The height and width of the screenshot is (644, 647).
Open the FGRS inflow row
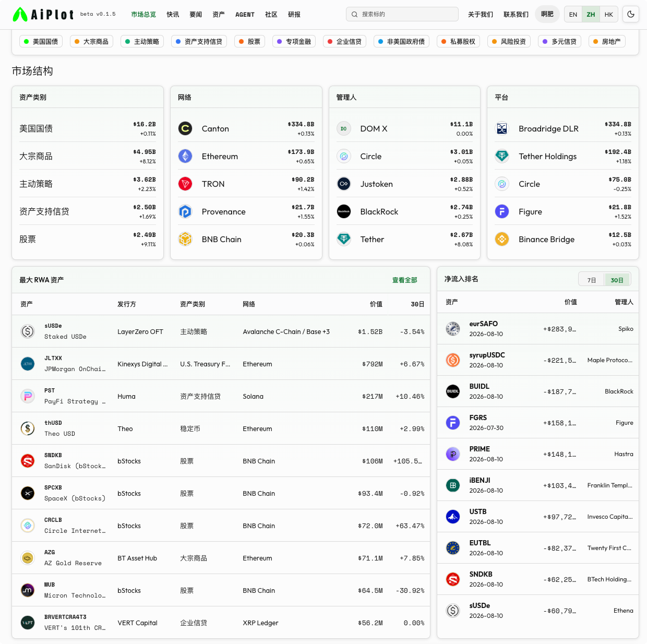[x=538, y=423]
